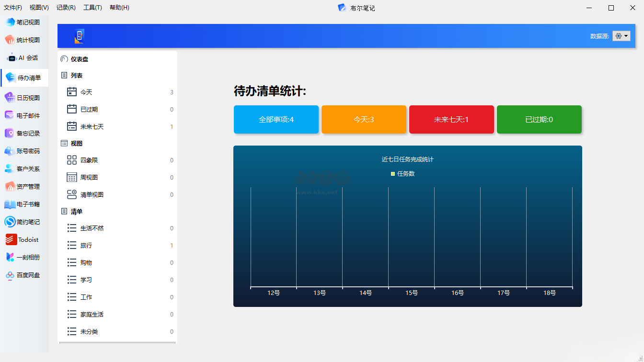Viewport: 644px width, 362px height.
Task: Open the 数据源 gear dropdown
Action: click(621, 36)
